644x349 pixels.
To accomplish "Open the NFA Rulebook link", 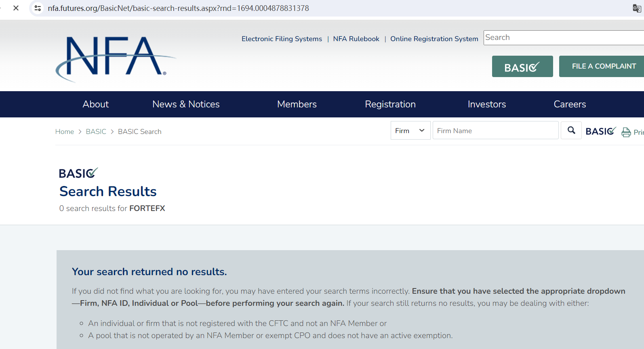I will point(356,39).
